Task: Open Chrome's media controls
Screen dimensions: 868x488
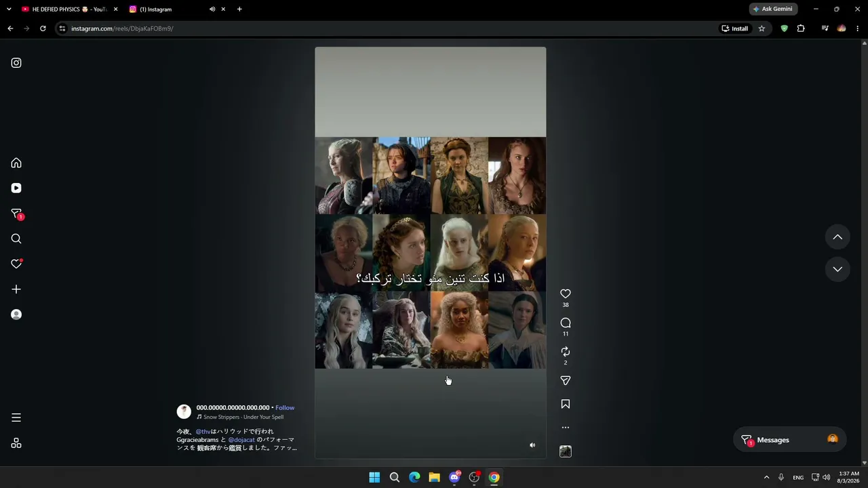Action: (825, 28)
